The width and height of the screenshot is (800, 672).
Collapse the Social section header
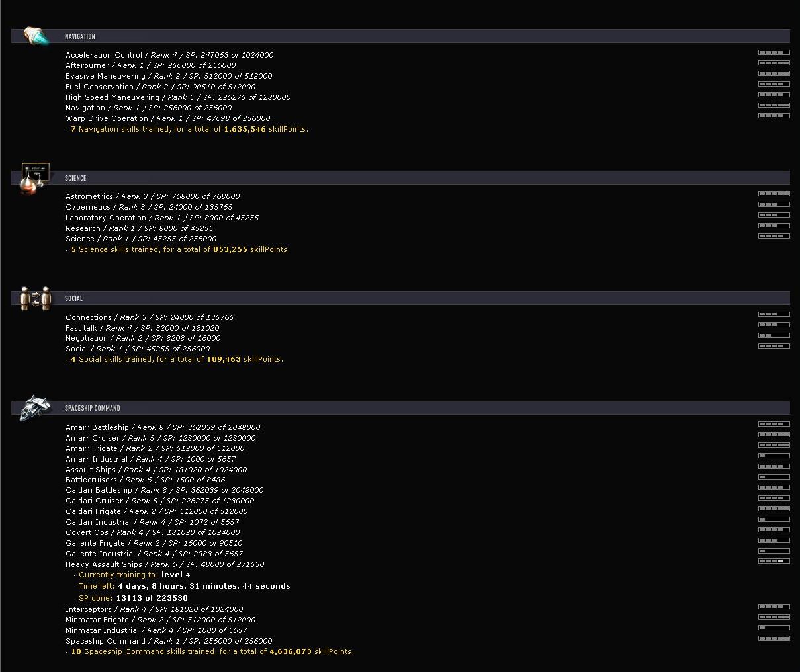(x=73, y=298)
